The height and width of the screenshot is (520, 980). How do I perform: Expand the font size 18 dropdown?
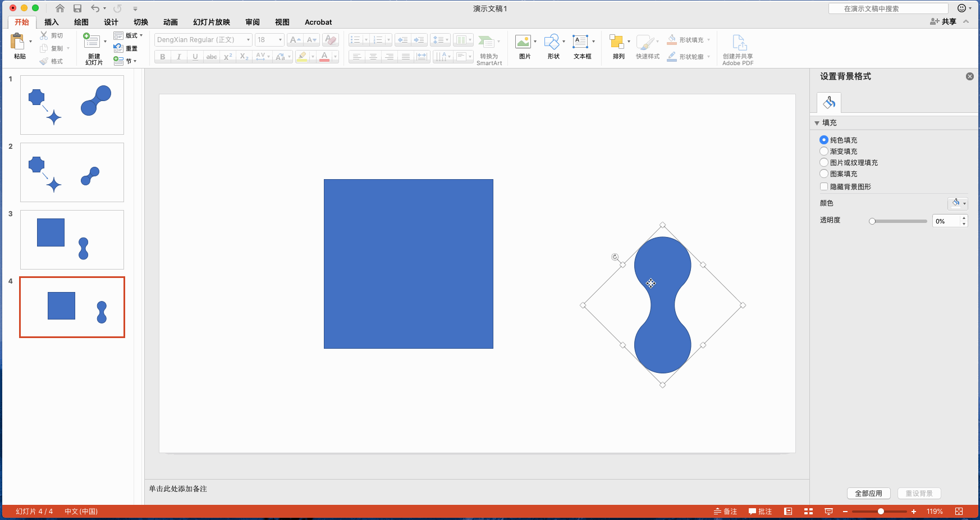coord(280,40)
